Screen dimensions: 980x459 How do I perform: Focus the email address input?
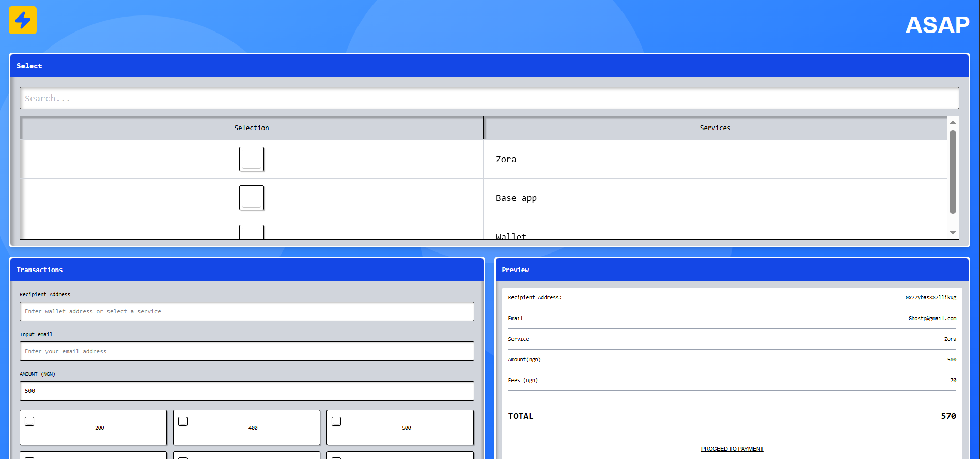tap(246, 351)
